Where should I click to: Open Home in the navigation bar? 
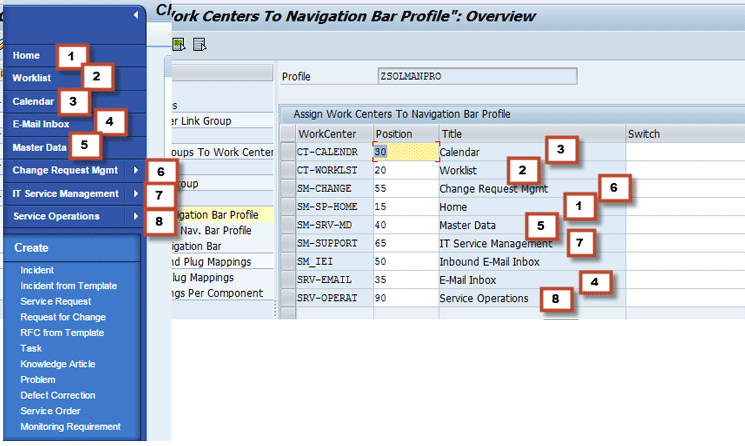click(x=27, y=55)
